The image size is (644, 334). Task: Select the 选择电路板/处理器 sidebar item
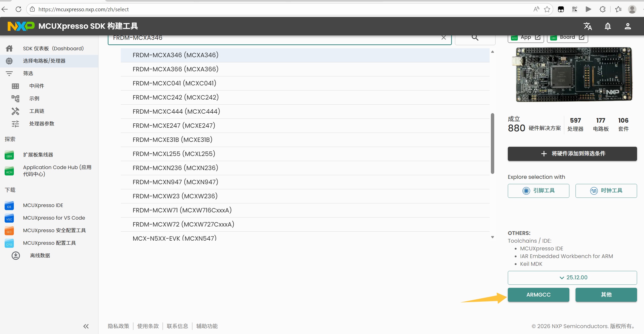[49, 61]
